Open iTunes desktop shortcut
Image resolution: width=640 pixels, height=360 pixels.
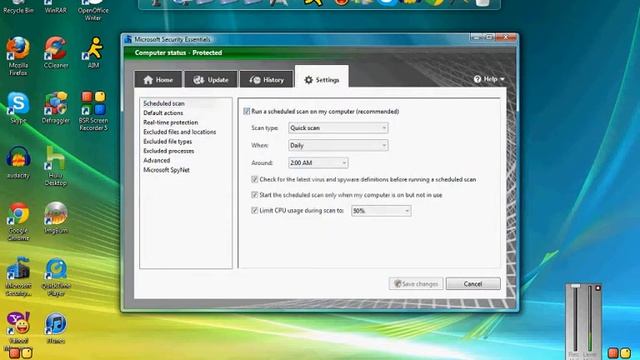[56, 329]
